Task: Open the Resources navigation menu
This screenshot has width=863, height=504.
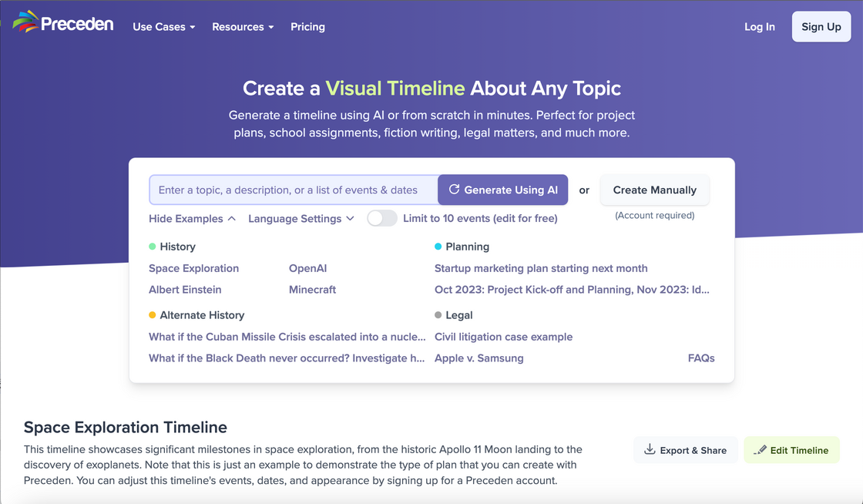Action: pos(243,27)
